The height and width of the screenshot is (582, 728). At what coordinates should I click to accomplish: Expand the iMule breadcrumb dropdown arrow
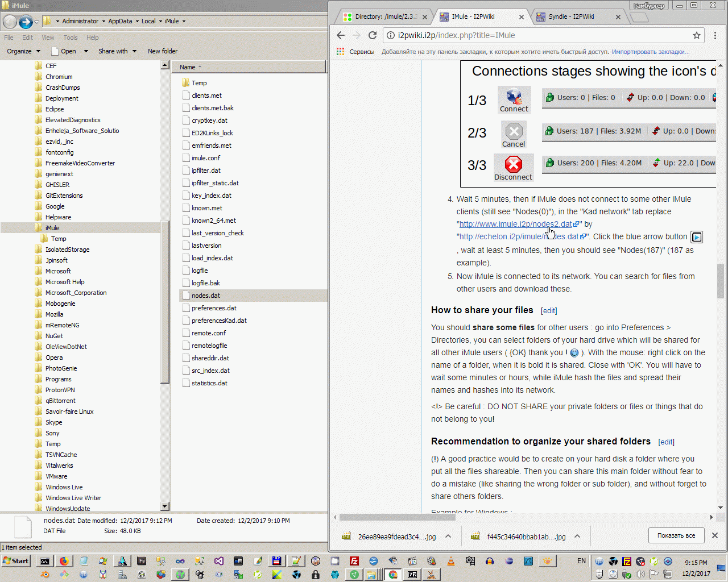(184, 22)
